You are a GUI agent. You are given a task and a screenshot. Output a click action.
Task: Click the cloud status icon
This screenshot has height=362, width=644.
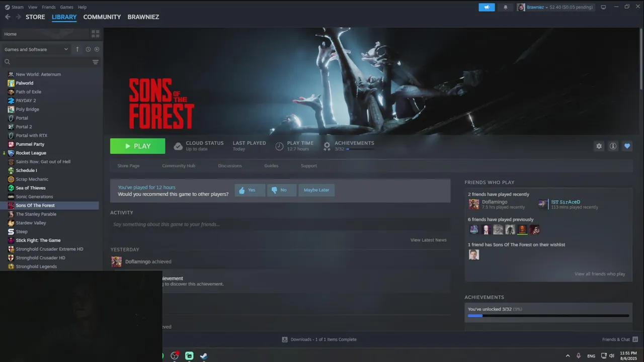click(x=178, y=146)
